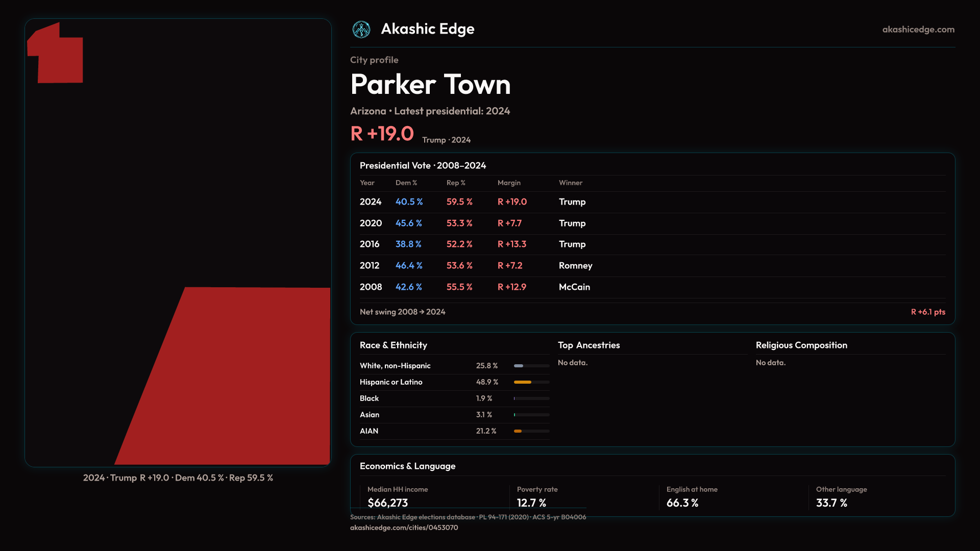The width and height of the screenshot is (980, 551).
Task: Click the akashicedge.com/cities/0453070 URL
Action: 404,528
